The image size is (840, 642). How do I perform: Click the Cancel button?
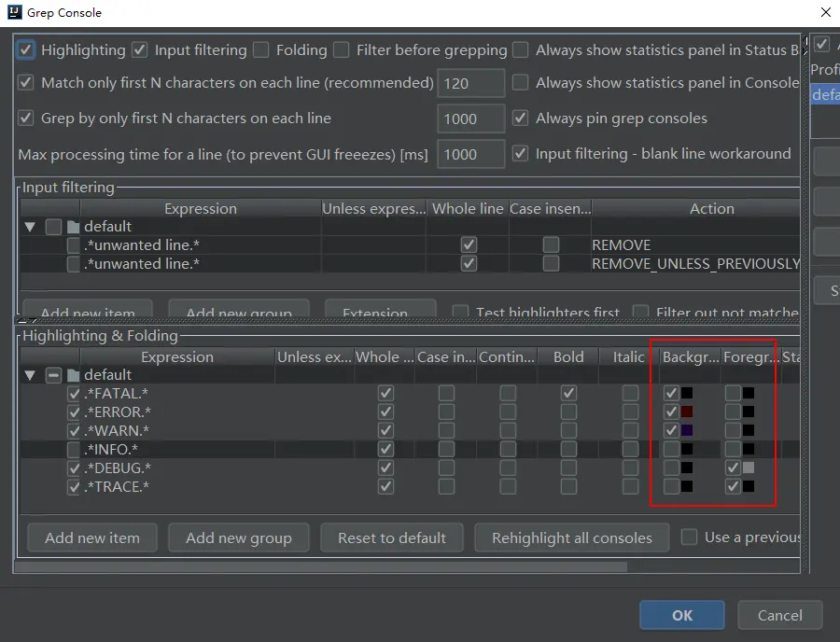pos(779,615)
